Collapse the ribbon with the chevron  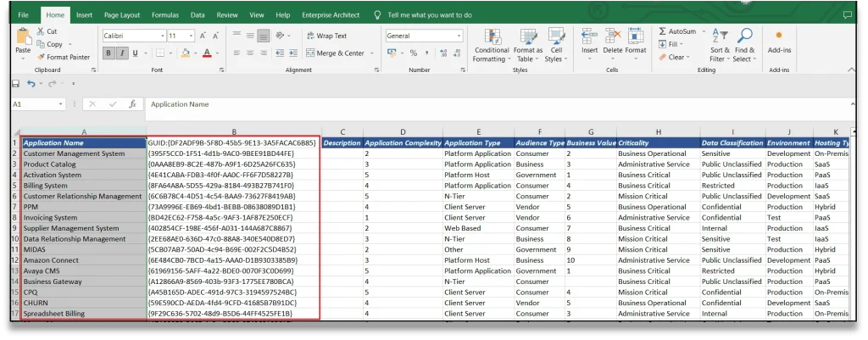851,70
